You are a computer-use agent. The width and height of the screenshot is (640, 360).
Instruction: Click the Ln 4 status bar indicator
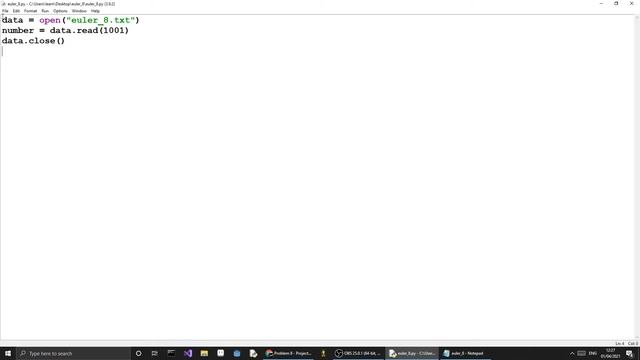point(620,344)
